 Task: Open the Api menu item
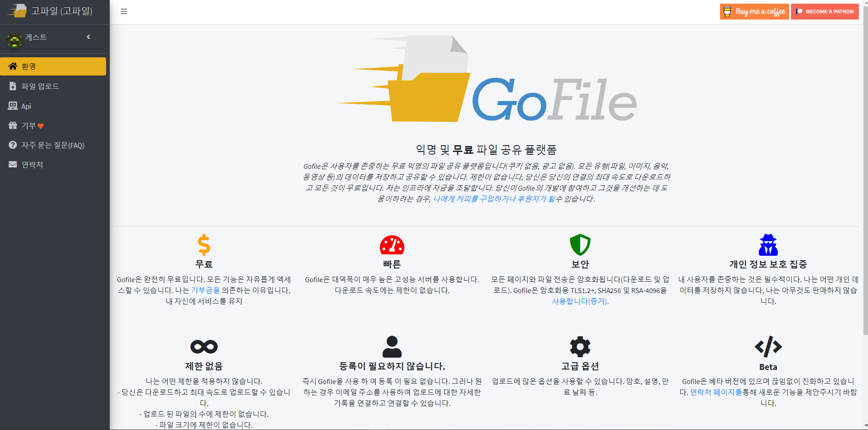[53, 106]
